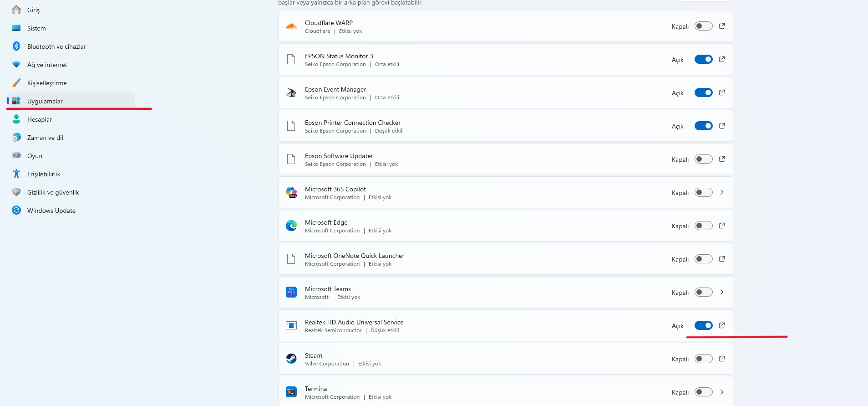Click the Cloudflare WARP cloud icon

click(x=291, y=26)
